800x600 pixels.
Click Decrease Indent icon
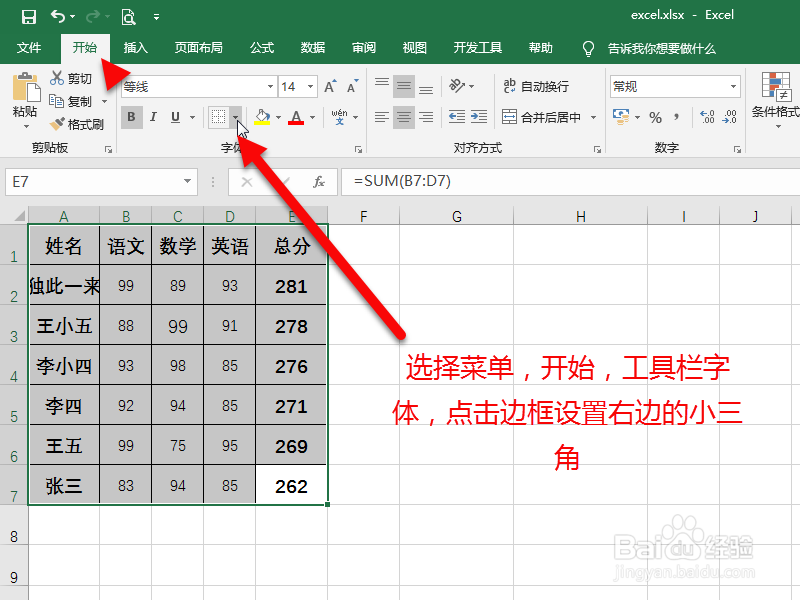tap(457, 117)
